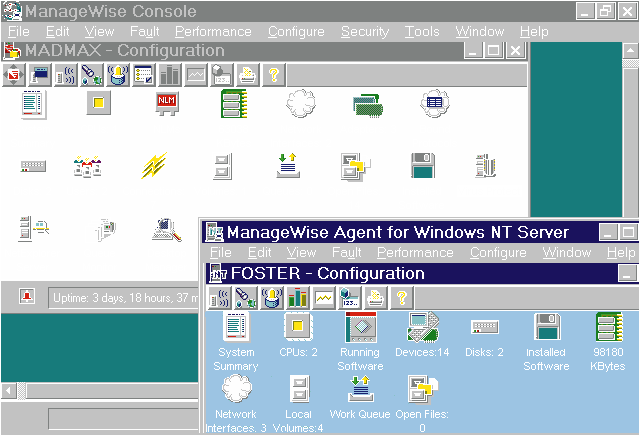Viewport: 640px width, 436px height.
Task: Open View menu in NT Agent window
Action: tap(301, 253)
